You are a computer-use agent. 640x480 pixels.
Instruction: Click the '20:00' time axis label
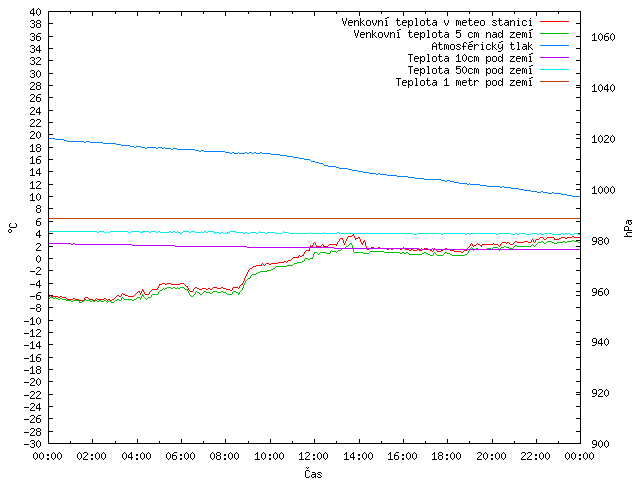[491, 456]
